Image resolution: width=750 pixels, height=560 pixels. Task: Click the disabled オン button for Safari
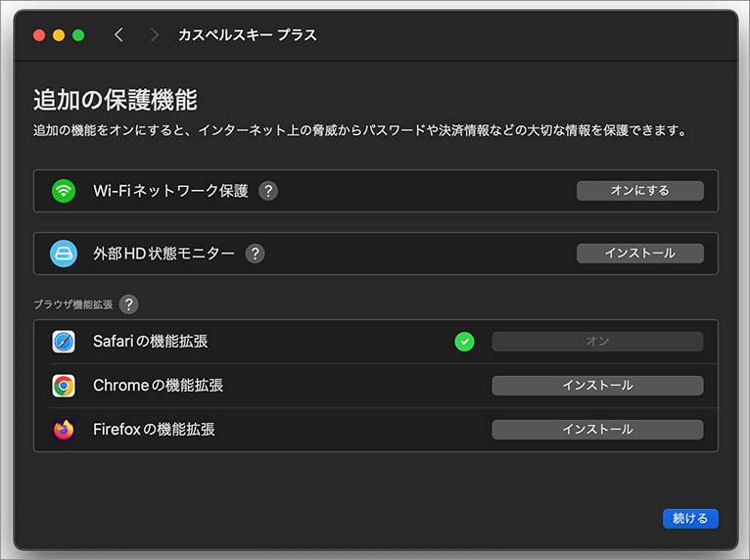pyautogui.click(x=597, y=342)
